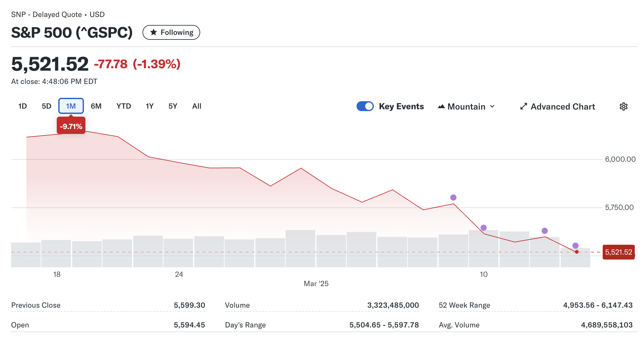
Task: Click the purple key event dot above the volume bars near the 10 label
Action: click(x=483, y=228)
